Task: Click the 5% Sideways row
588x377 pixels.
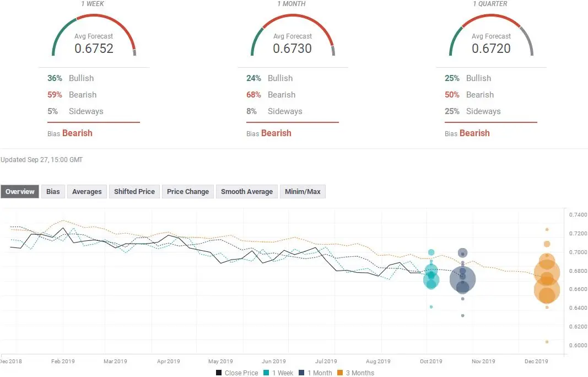Action: [x=75, y=111]
